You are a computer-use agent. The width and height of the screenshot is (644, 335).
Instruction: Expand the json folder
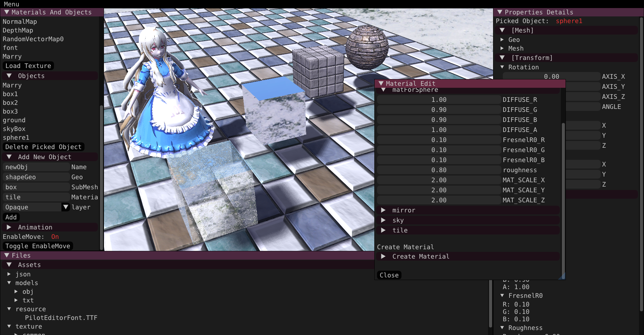click(x=9, y=274)
